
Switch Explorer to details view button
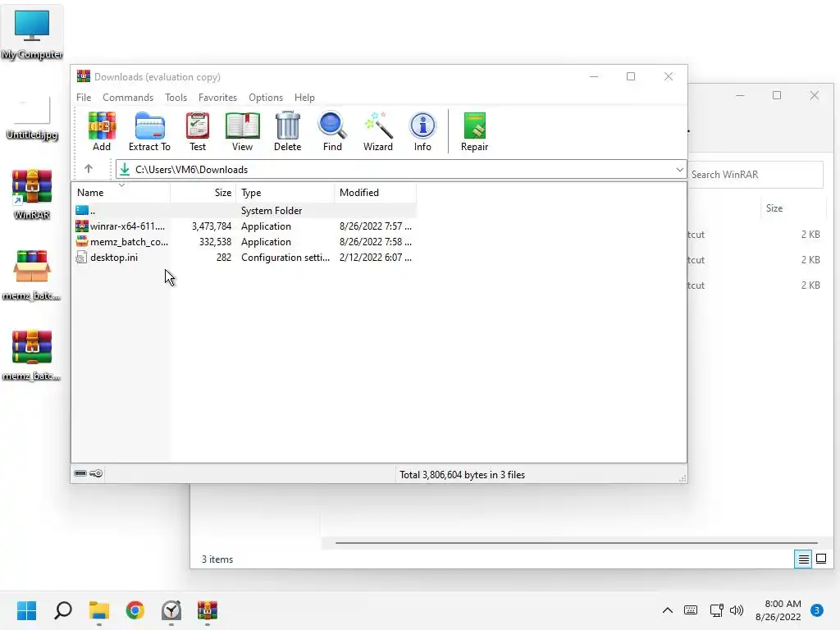803,559
